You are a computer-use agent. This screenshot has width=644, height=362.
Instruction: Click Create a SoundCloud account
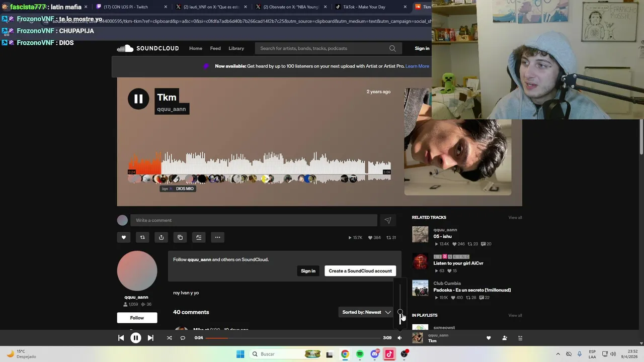pyautogui.click(x=360, y=271)
